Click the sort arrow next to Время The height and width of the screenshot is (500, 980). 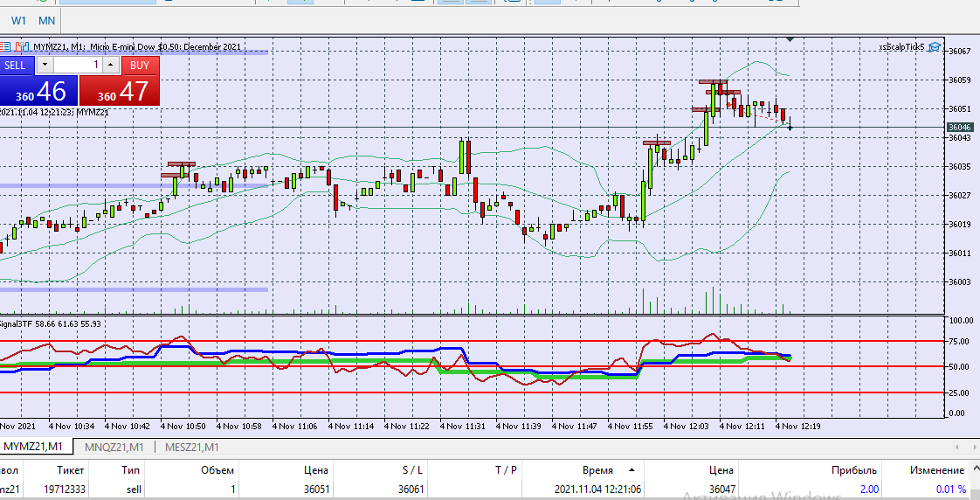tap(631, 470)
